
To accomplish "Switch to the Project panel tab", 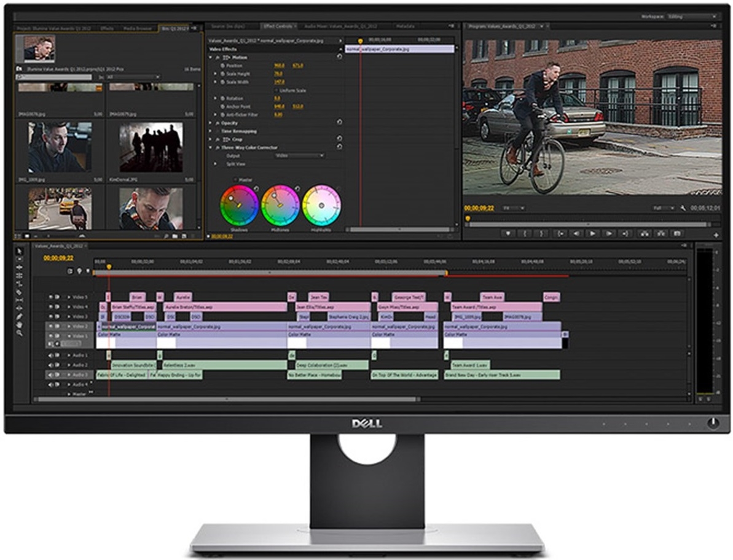I will click(x=53, y=28).
